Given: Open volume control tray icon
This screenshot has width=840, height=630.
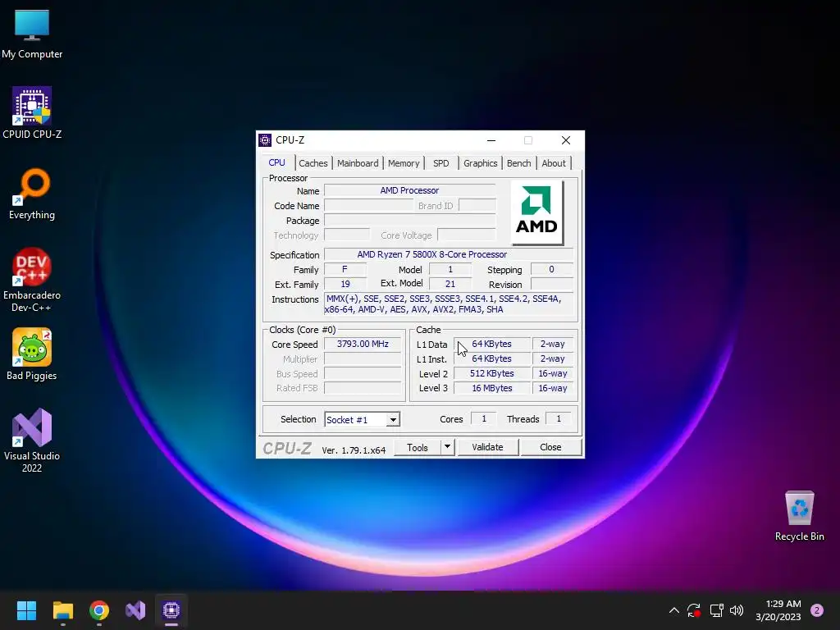Looking at the screenshot, I should [737, 610].
